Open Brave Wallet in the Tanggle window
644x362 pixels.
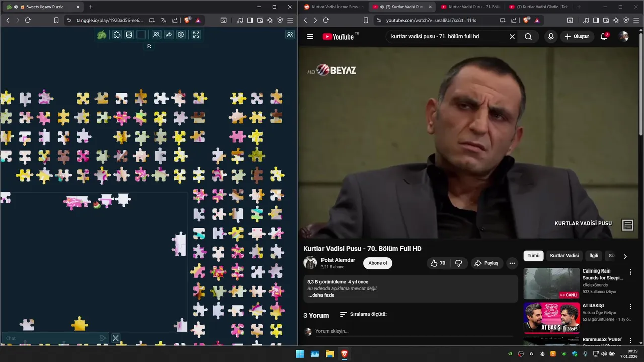click(260, 20)
